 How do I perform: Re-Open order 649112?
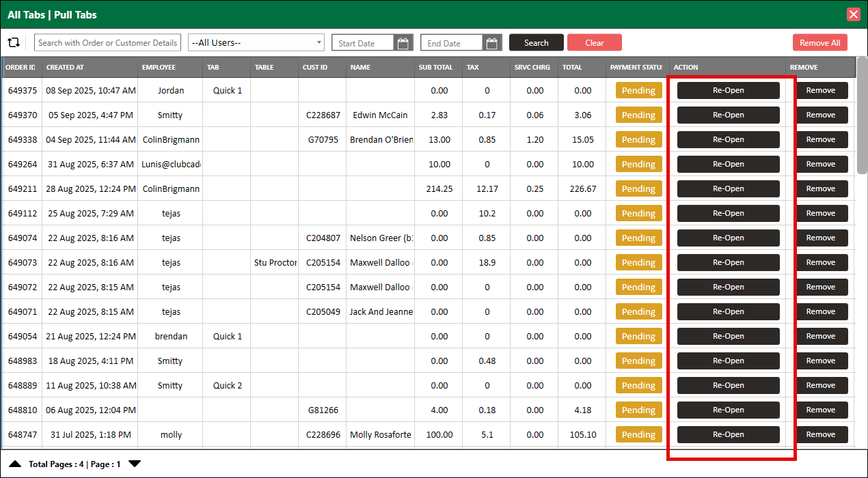tap(729, 213)
